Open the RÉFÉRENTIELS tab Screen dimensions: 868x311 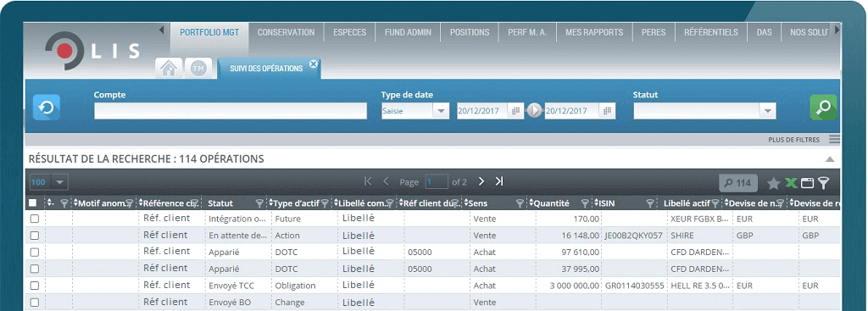coord(711,32)
